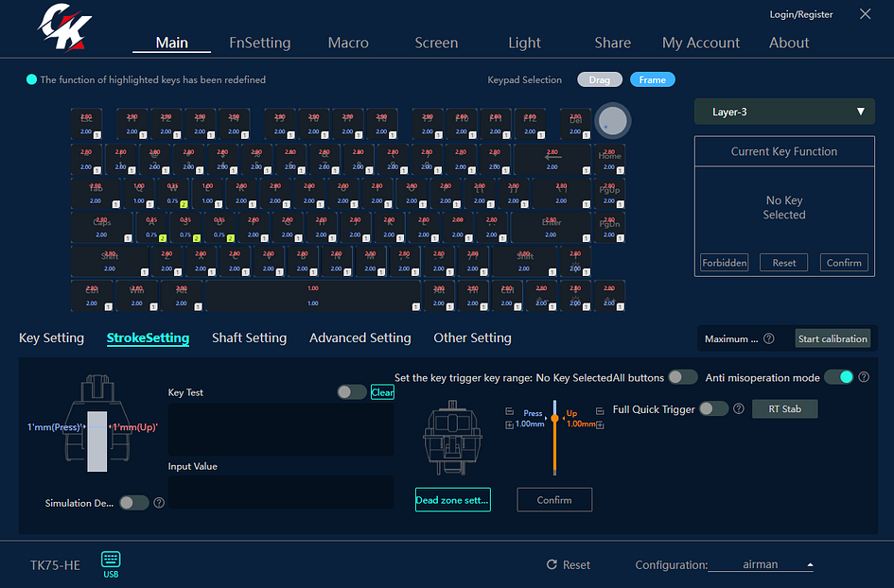Image resolution: width=894 pixels, height=588 pixels.
Task: Increase the Press distance with plus
Action: click(509, 424)
